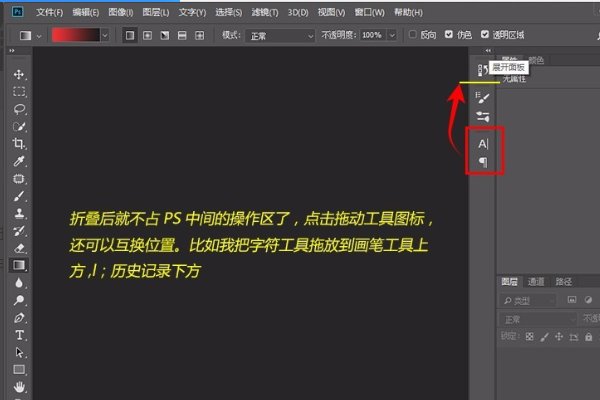Select the Dodge tool
The height and width of the screenshot is (400, 600).
coord(19,300)
